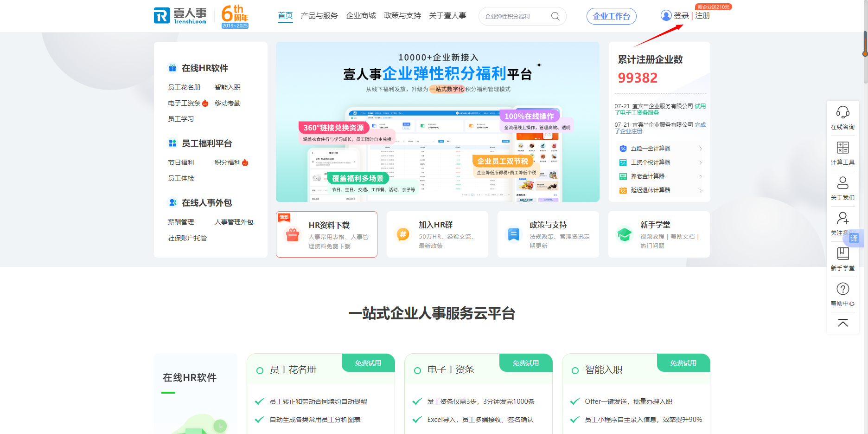Click the 五险一金计算器 icon
This screenshot has width=868, height=434.
coord(623,149)
